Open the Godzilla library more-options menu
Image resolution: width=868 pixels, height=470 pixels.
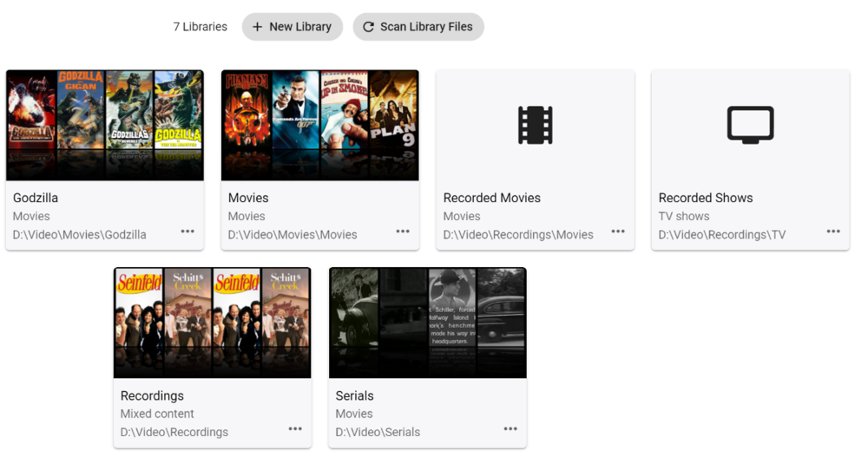tap(187, 232)
